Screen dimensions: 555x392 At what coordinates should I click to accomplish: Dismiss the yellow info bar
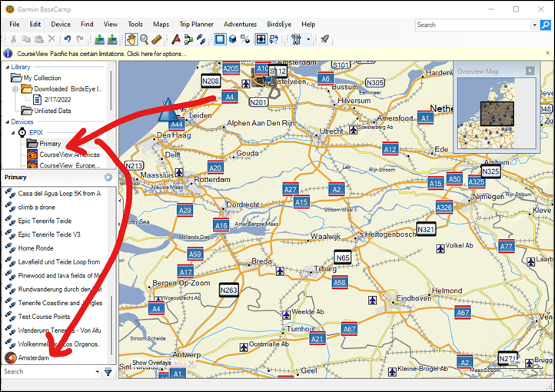547,53
